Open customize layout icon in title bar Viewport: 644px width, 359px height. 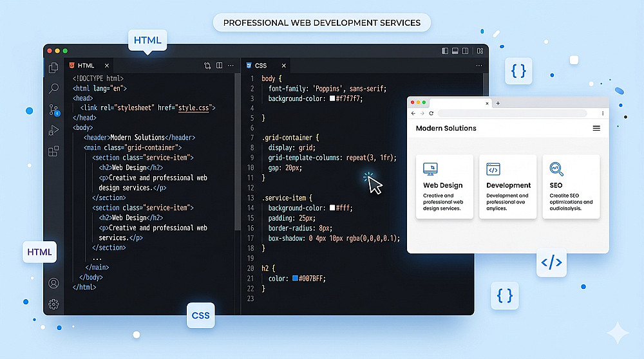(x=480, y=51)
